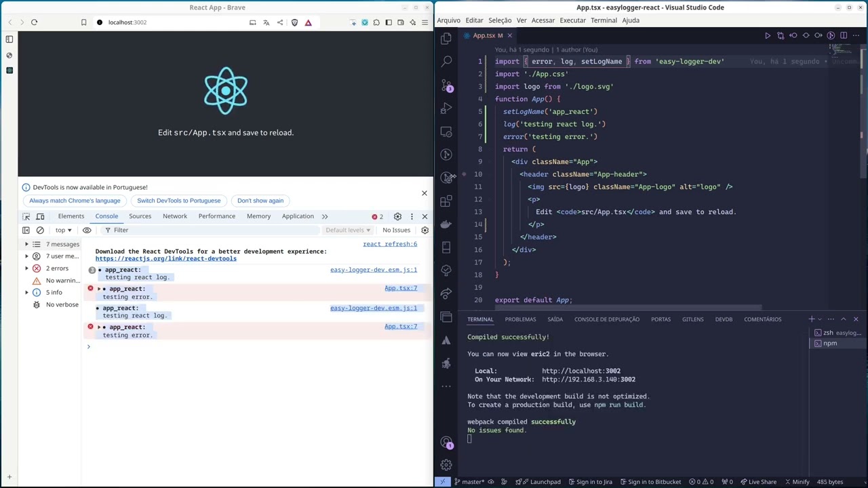The image size is (868, 488).
Task: Expand first app_react error entry
Action: 100,289
